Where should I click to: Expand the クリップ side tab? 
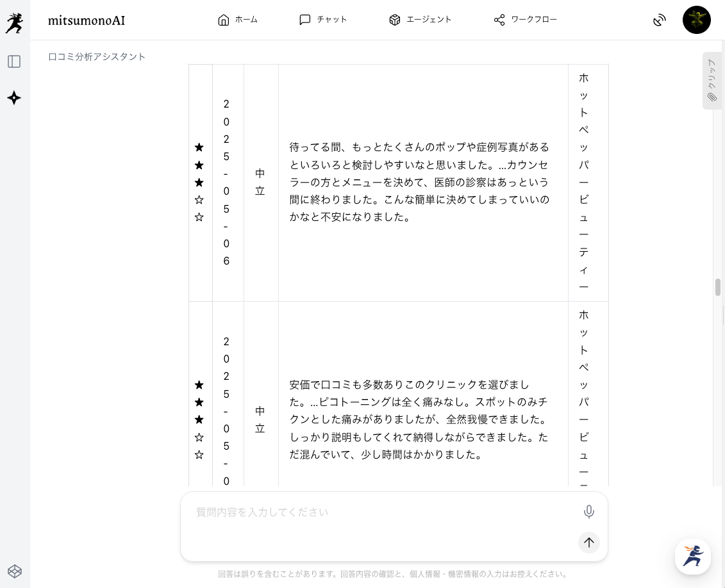[712, 81]
